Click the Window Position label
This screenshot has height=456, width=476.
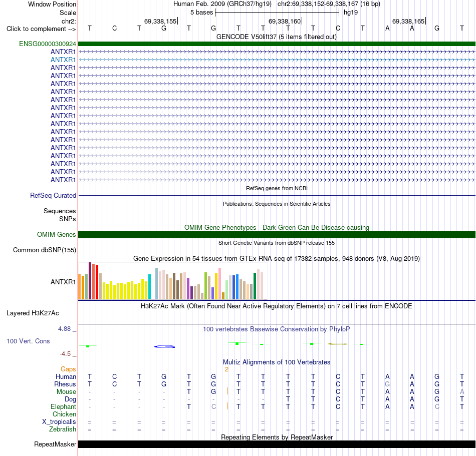[x=52, y=4]
